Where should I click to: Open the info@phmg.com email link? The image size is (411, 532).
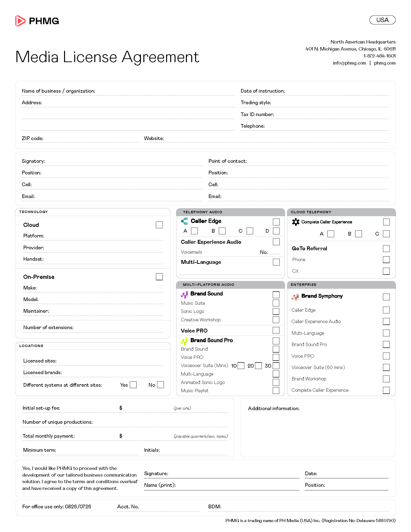click(349, 63)
